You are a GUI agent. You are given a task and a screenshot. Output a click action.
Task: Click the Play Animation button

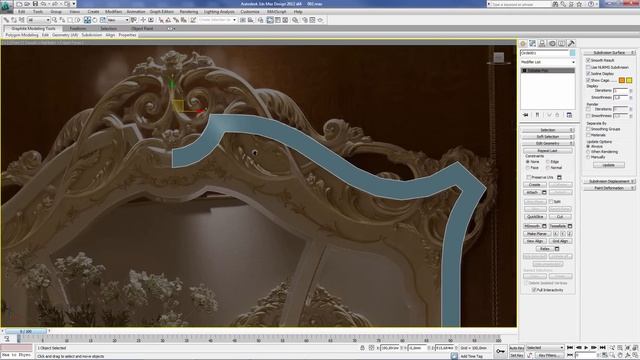(586, 347)
